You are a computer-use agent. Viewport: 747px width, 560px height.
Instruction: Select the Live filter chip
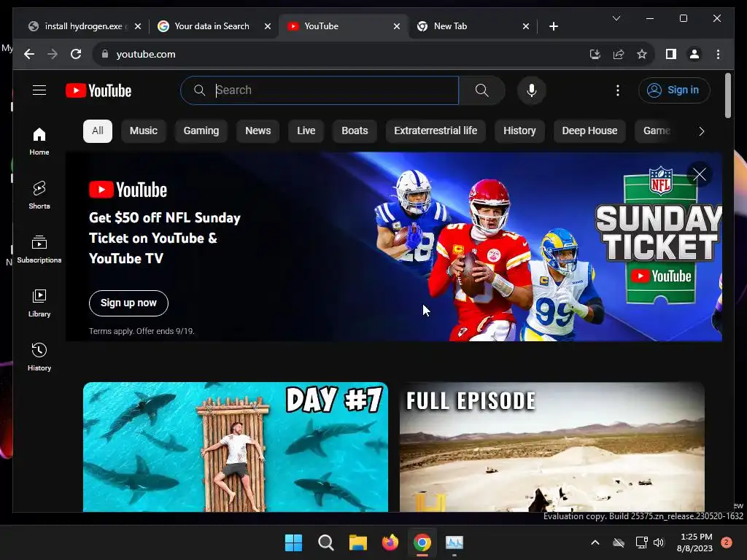306,131
